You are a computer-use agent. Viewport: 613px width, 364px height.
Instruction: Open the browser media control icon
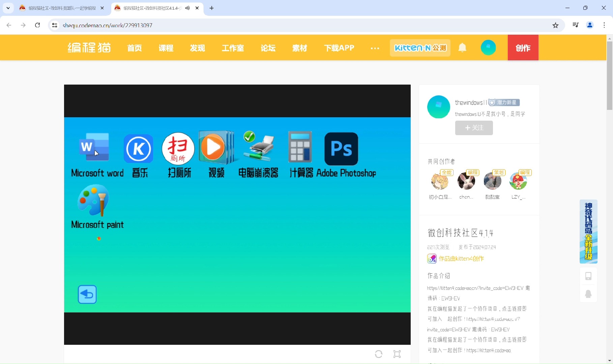(x=576, y=25)
